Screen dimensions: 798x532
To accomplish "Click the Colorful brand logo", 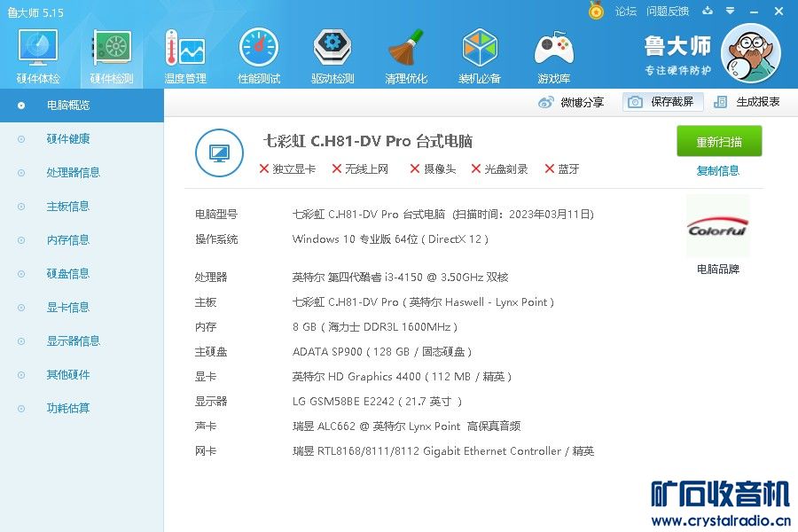I will pyautogui.click(x=717, y=226).
